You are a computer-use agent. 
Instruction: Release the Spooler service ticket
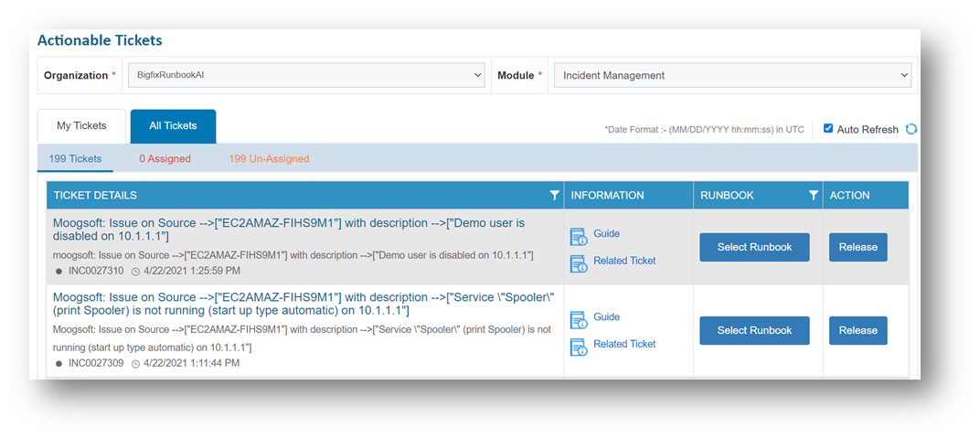tap(857, 330)
